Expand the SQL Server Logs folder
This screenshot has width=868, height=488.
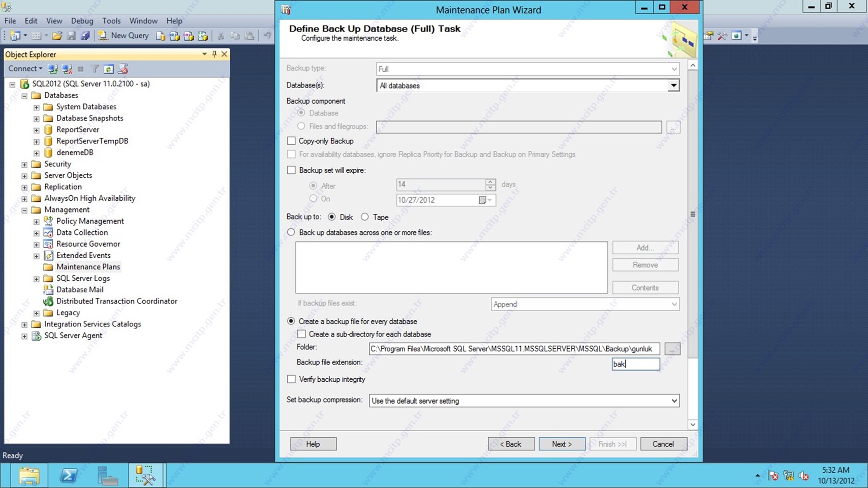37,279
